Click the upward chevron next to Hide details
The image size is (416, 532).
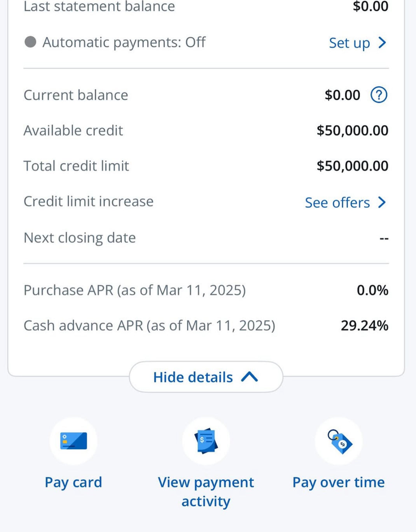click(250, 377)
